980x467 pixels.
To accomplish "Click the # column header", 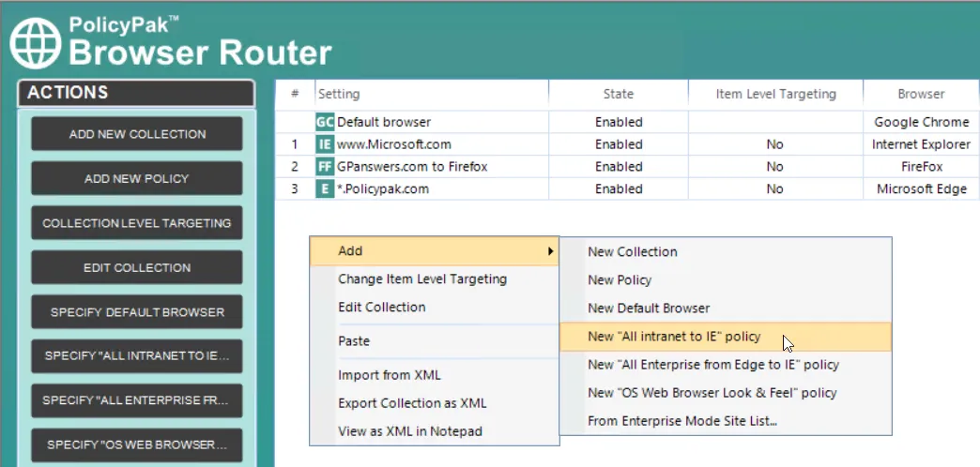I will [295, 95].
